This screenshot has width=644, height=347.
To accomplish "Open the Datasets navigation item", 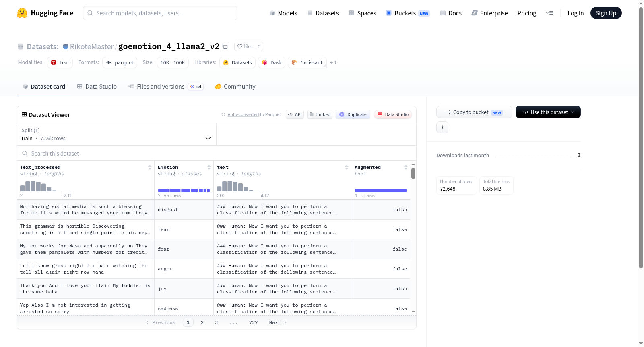I will tap(323, 13).
